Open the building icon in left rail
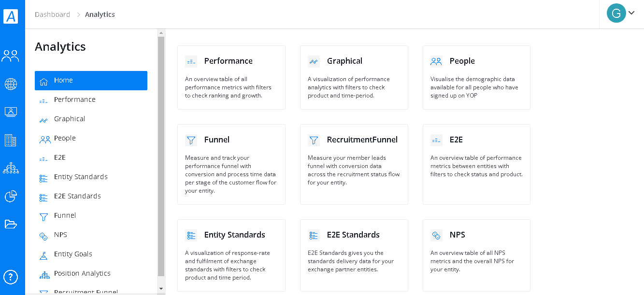 point(10,140)
